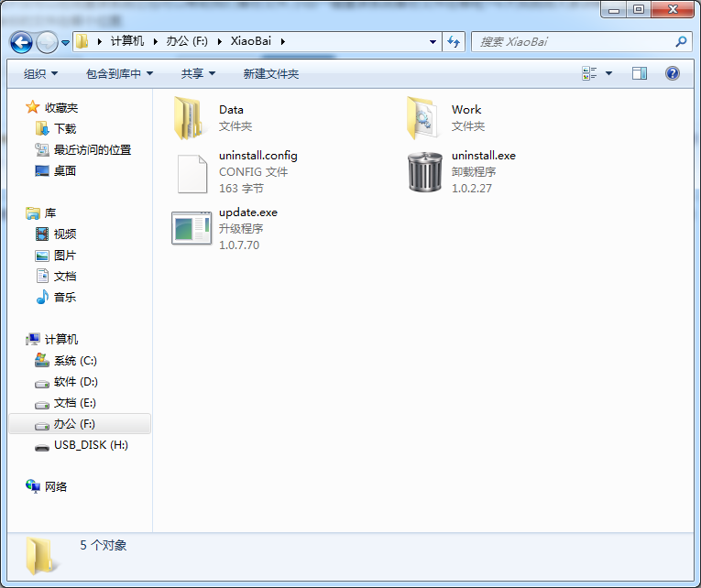Click the 音乐 music note icon
Screen dimensions: 701x588
pos(42,297)
